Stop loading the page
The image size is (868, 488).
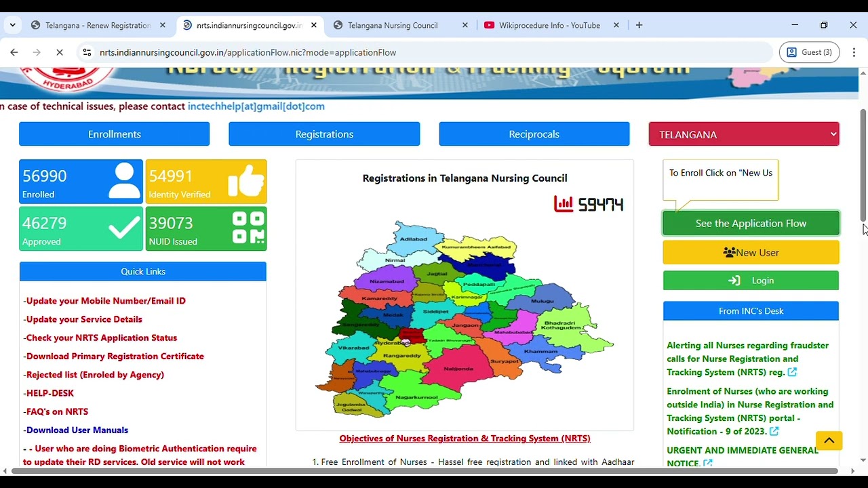click(60, 52)
